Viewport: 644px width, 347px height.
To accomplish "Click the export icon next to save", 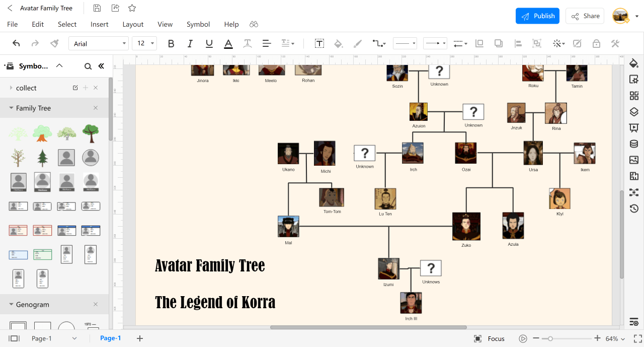I will (115, 8).
